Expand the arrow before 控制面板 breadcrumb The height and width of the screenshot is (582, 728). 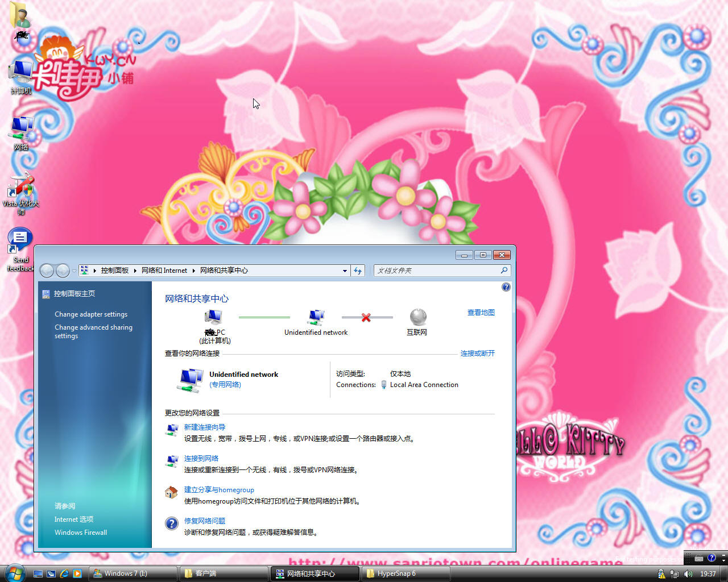[95, 271]
